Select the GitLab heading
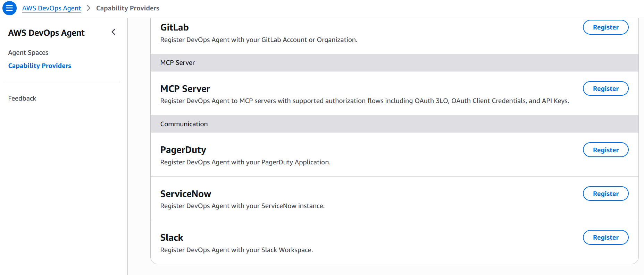The height and width of the screenshot is (275, 644). click(x=174, y=27)
